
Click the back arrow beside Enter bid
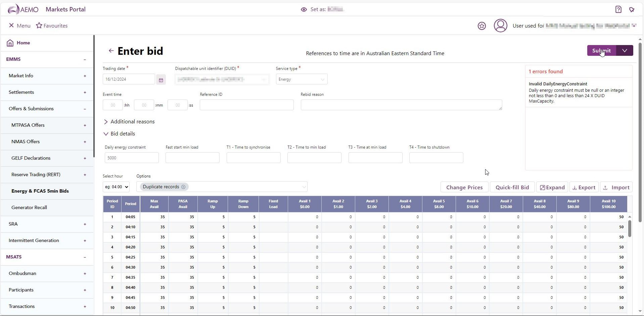click(111, 51)
